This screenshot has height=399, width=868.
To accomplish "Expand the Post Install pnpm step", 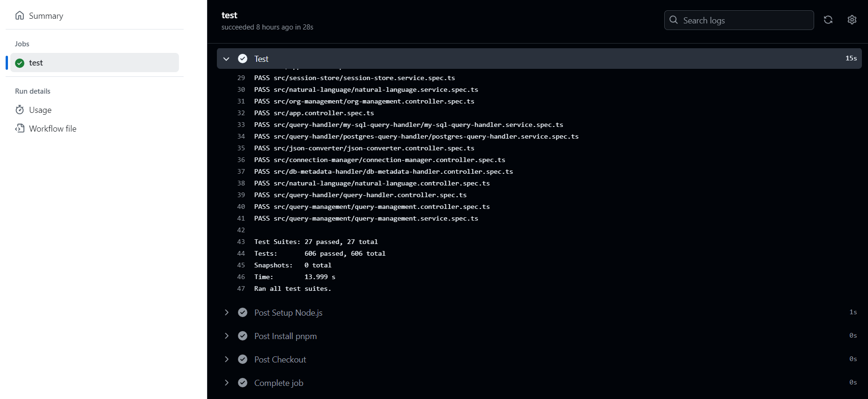I will point(227,336).
